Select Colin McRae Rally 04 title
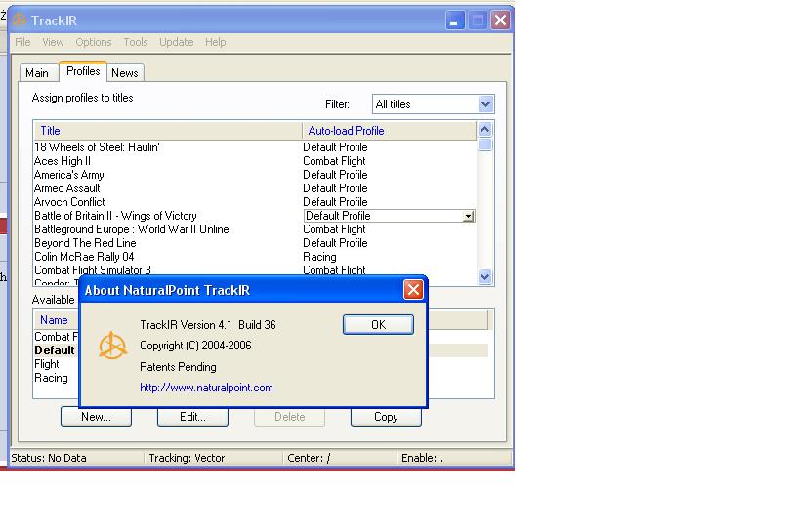 point(84,257)
